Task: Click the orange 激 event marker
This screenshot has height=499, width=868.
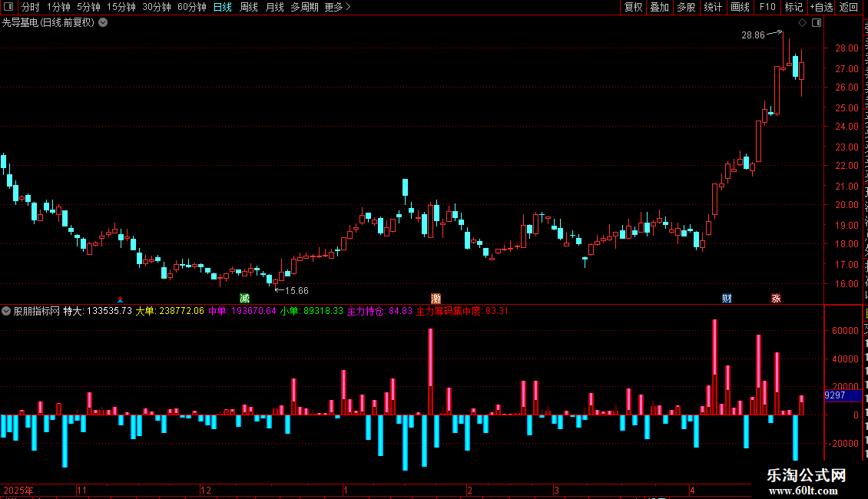Action: coord(436,298)
